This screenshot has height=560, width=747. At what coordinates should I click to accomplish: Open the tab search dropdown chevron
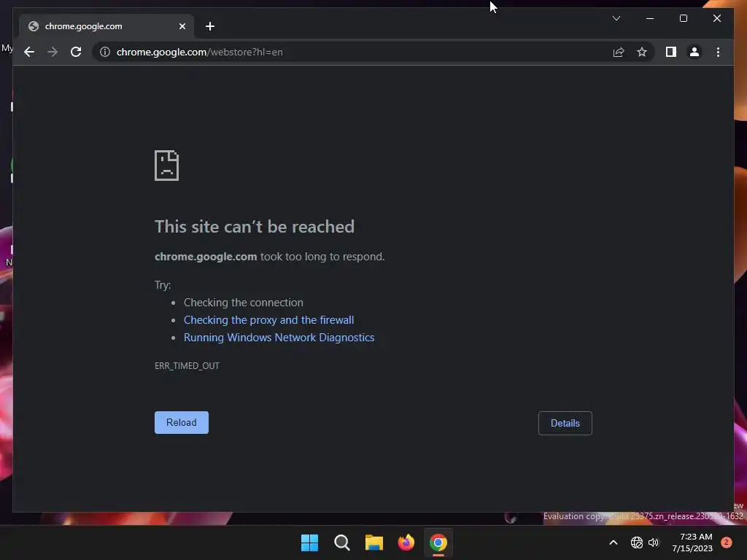click(616, 18)
